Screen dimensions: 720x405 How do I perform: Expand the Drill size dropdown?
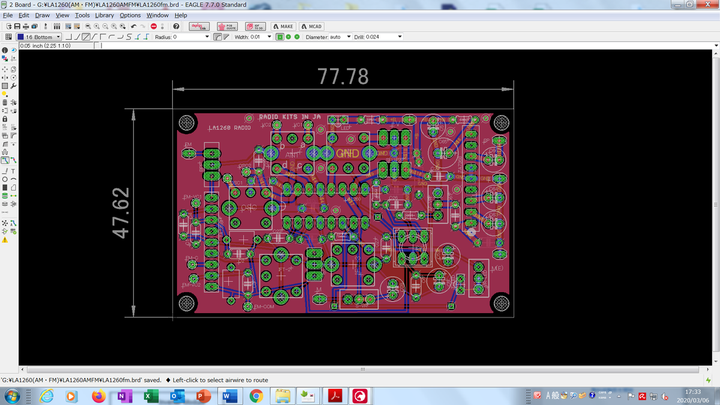[402, 37]
